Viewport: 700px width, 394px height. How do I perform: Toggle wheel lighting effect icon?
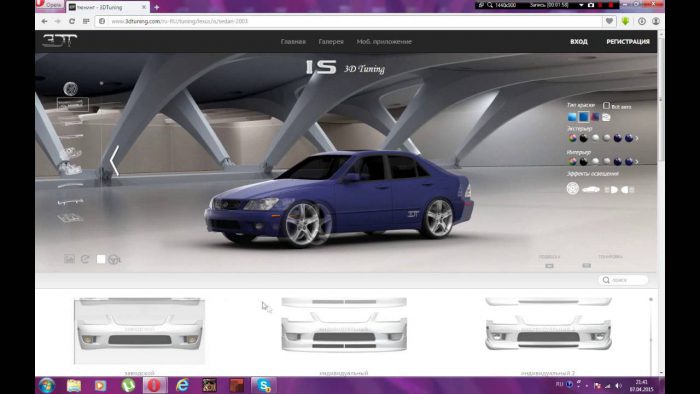point(572,189)
